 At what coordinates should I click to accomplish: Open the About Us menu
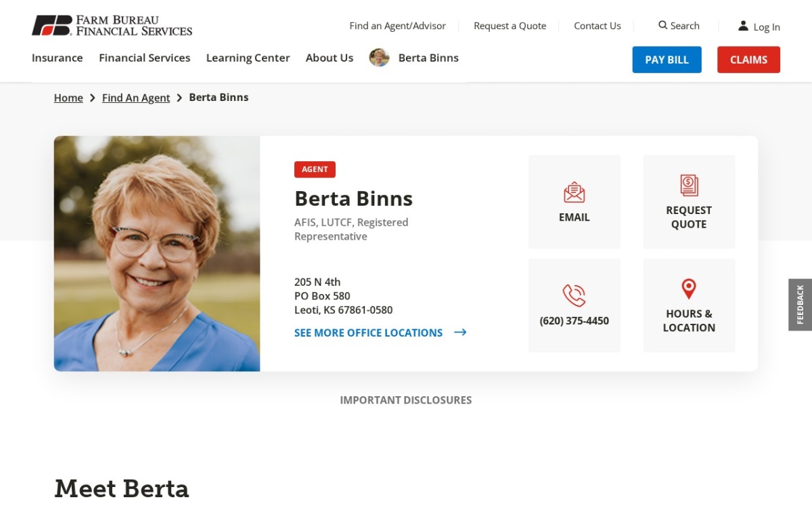click(330, 58)
